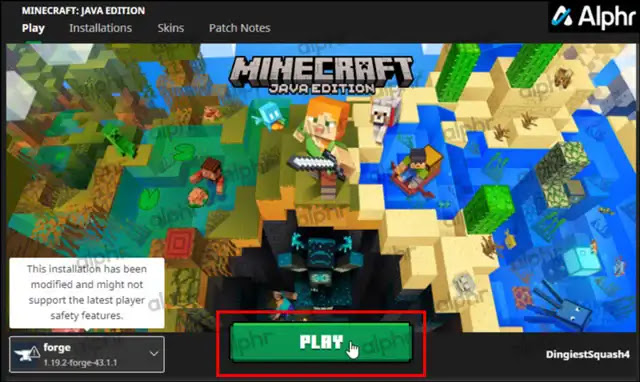Click the Minecraft Java Edition logo banner
The width and height of the screenshot is (640, 382).
(321, 76)
